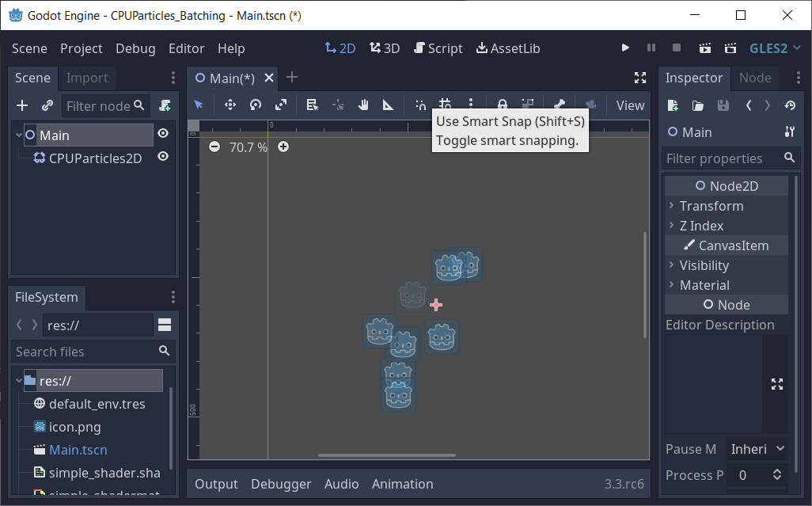Open the GLES2 renderer dropdown
The image size is (812, 506).
click(x=776, y=48)
